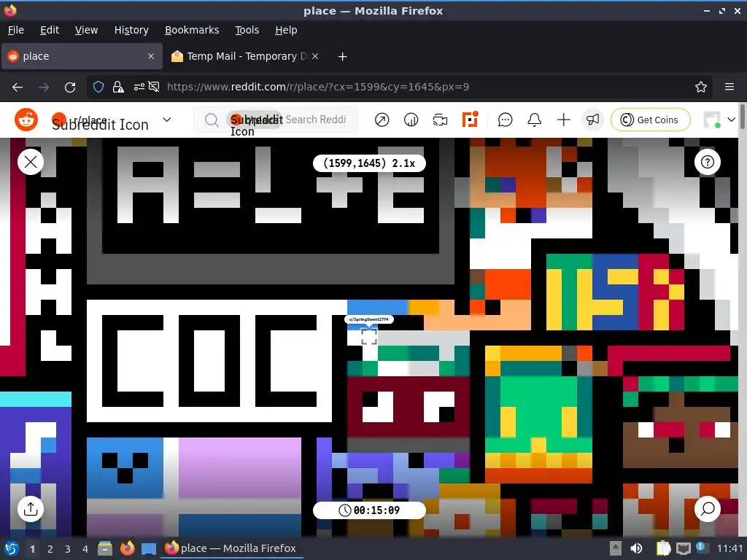747x560 pixels.
Task: Click the blocked autoplay indicator icon
Action: (154, 87)
